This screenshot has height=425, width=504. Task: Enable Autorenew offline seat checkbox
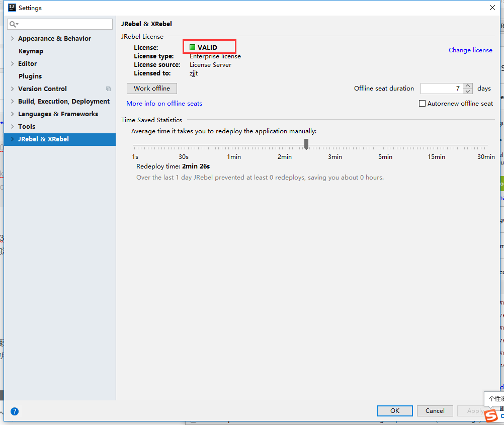pos(422,104)
